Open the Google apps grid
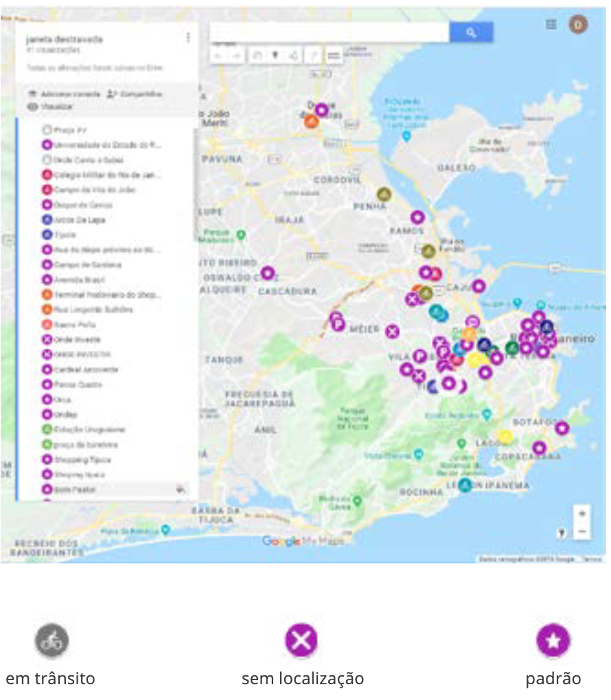611x700 pixels. coord(551,24)
